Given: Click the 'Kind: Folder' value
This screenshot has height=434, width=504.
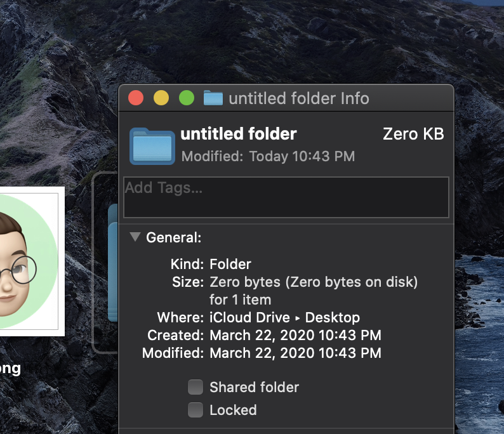Looking at the screenshot, I should (x=230, y=265).
